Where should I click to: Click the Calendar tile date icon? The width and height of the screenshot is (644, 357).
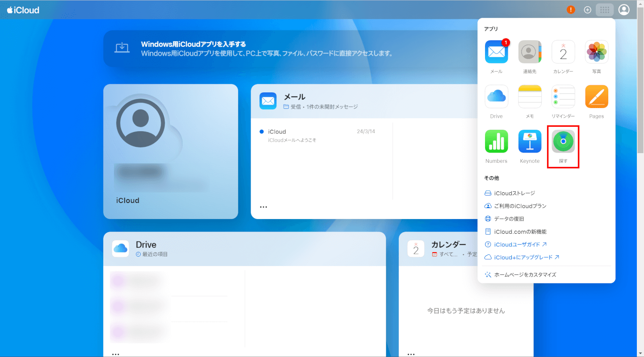[416, 249]
